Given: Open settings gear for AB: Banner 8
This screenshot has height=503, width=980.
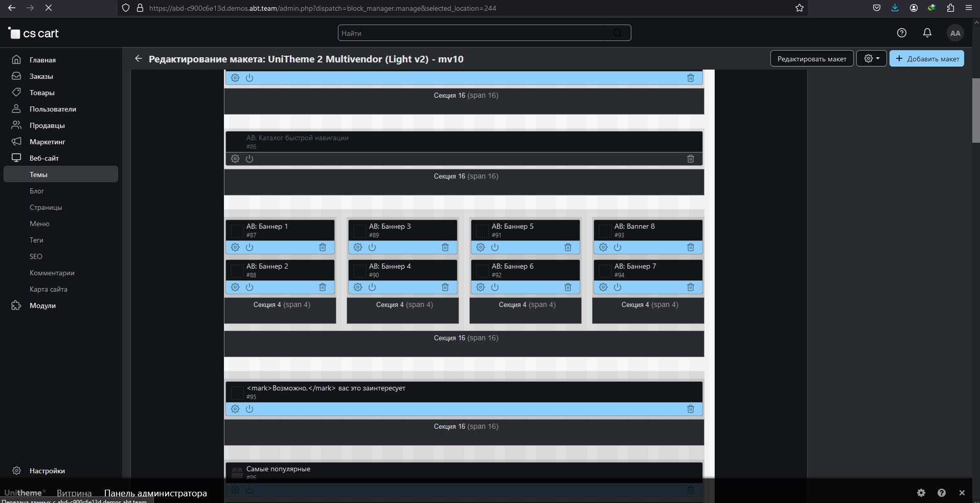Looking at the screenshot, I should (x=603, y=247).
